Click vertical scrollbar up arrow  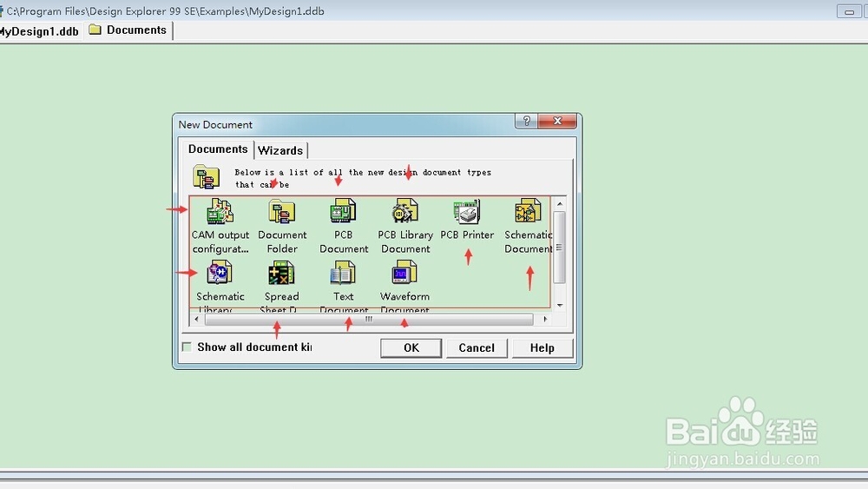pyautogui.click(x=560, y=204)
